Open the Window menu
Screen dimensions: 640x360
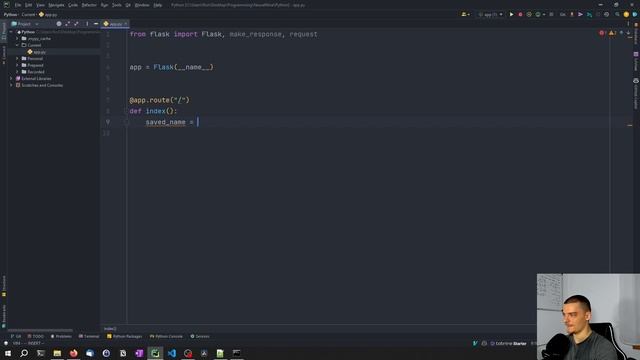142,5
